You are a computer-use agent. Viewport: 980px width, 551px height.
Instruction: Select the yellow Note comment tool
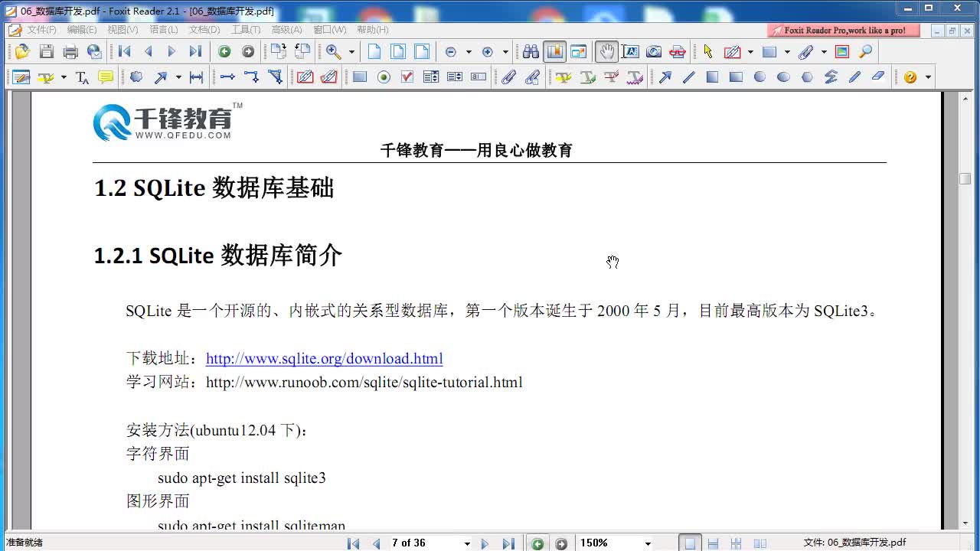(106, 77)
